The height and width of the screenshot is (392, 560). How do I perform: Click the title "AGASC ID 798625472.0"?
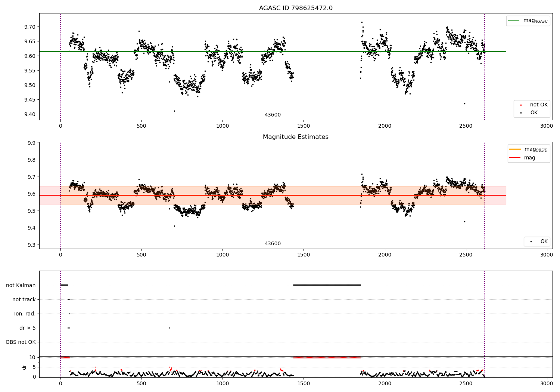pyautogui.click(x=296, y=8)
